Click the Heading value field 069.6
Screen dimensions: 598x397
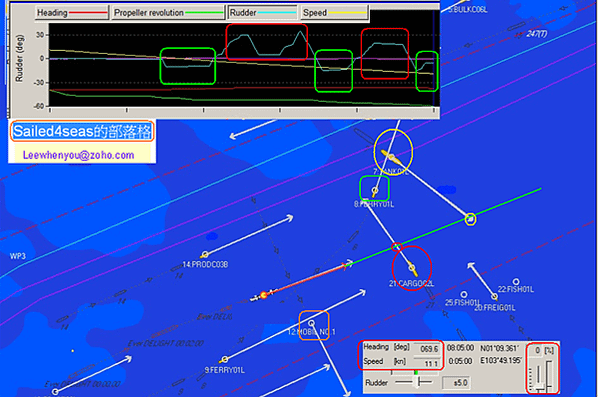(x=428, y=349)
